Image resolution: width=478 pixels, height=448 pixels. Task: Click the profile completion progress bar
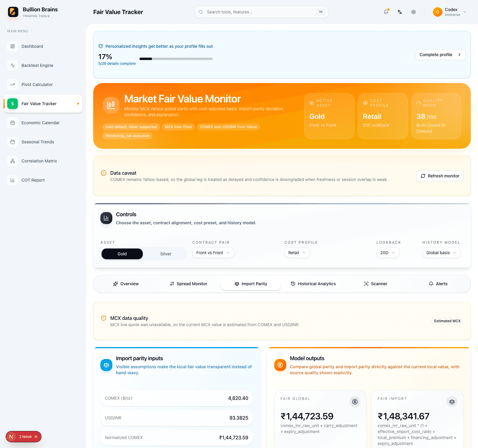tap(176, 59)
